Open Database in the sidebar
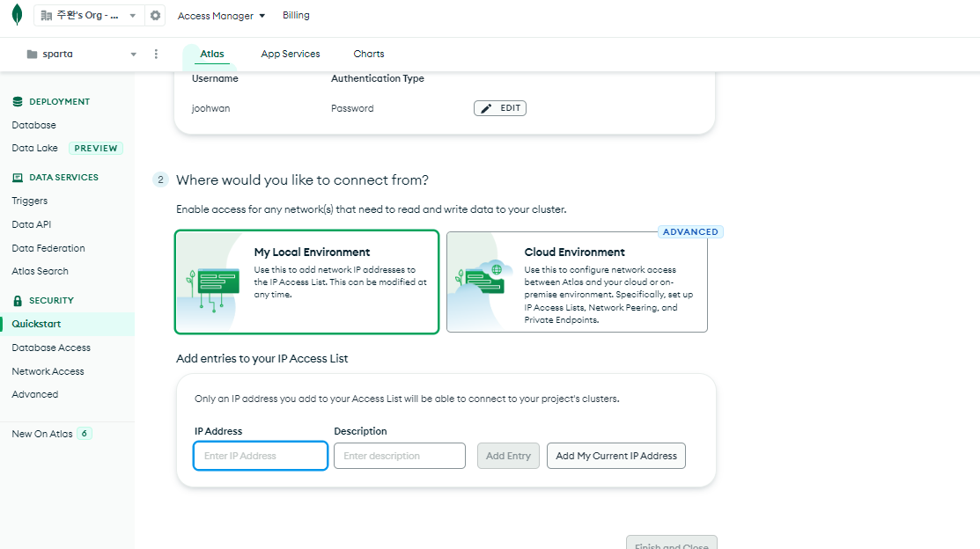The height and width of the screenshot is (549, 980). click(33, 125)
